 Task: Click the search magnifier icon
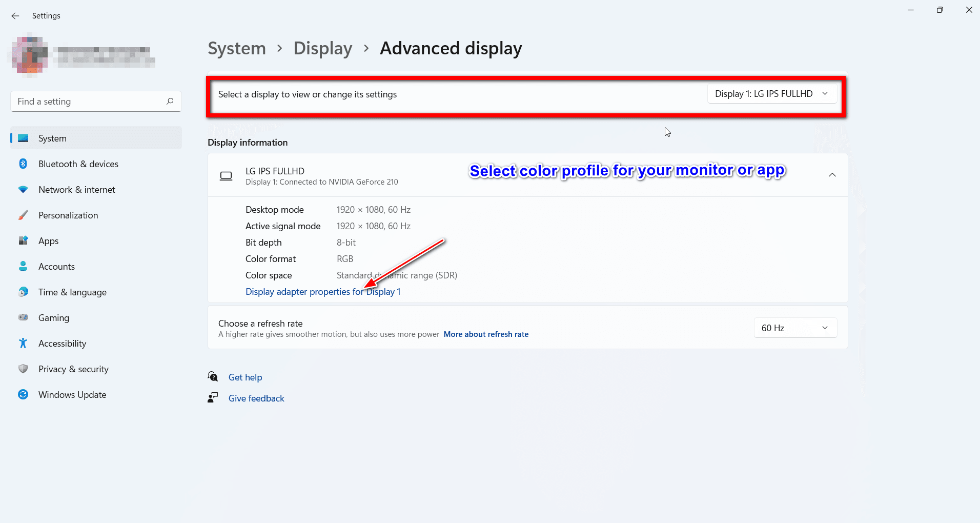(170, 101)
